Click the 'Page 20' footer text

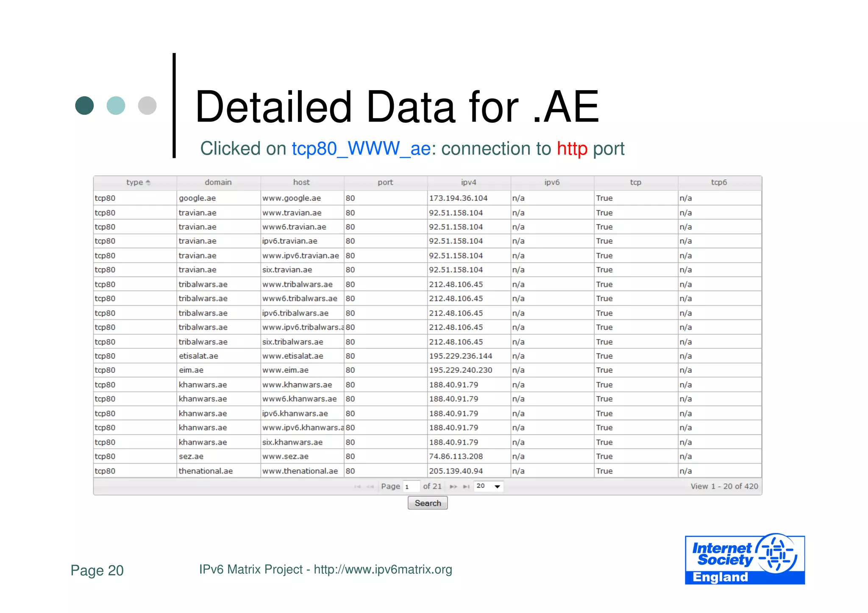point(97,571)
